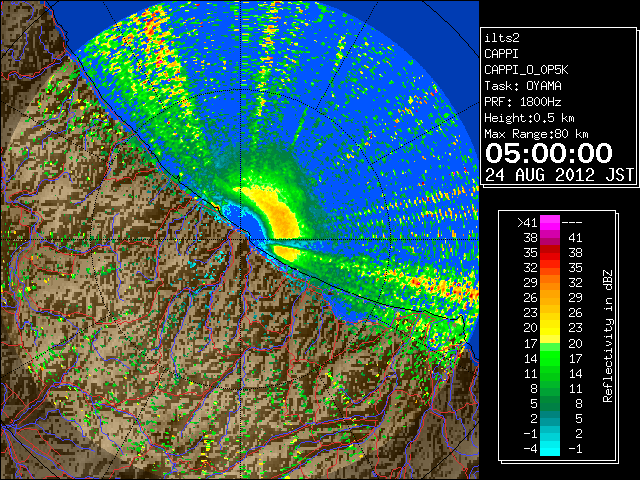Pick the cyan -4 to -1 dBZ legend swatch
Viewport: 640px width, 480px height.
[x=550, y=448]
